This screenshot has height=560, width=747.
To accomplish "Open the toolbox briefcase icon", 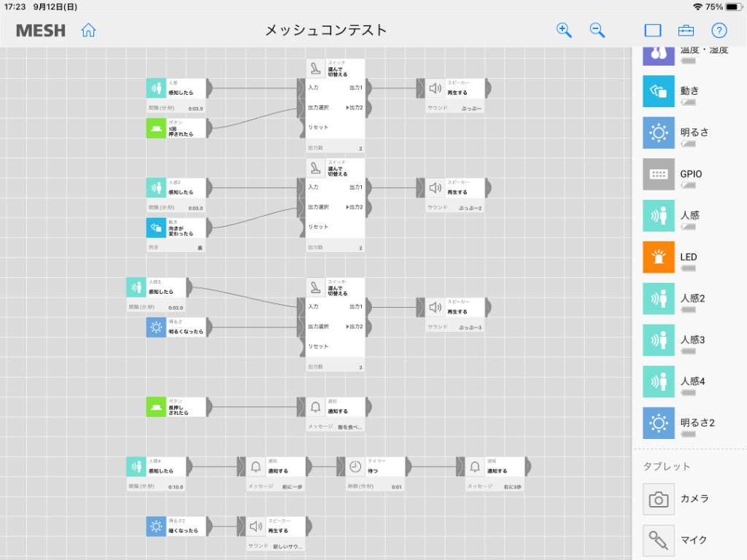I will click(x=686, y=31).
